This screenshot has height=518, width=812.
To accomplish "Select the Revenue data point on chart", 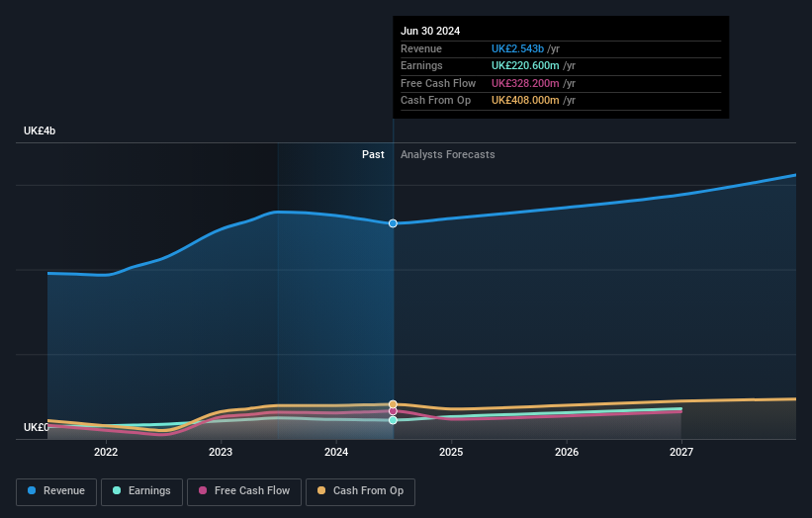I will coord(393,223).
